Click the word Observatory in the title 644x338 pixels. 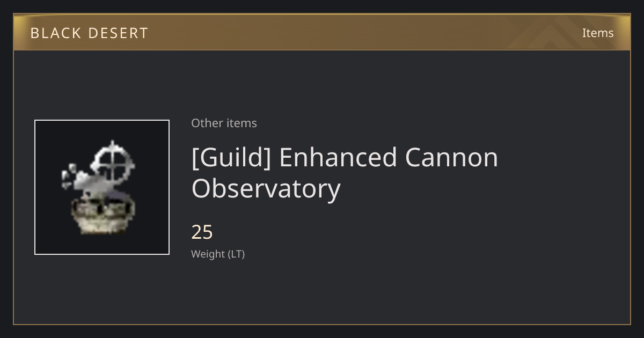pos(266,189)
